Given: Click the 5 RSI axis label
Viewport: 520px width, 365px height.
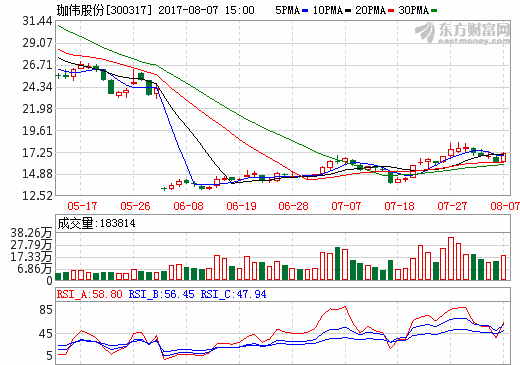Looking at the screenshot, I should pyautogui.click(x=49, y=356).
